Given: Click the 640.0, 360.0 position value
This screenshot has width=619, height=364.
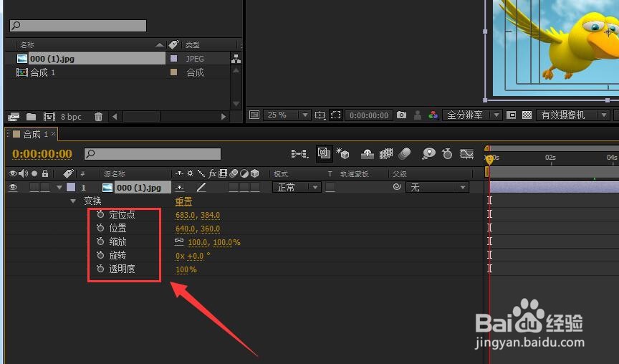Looking at the screenshot, I should (x=198, y=229).
